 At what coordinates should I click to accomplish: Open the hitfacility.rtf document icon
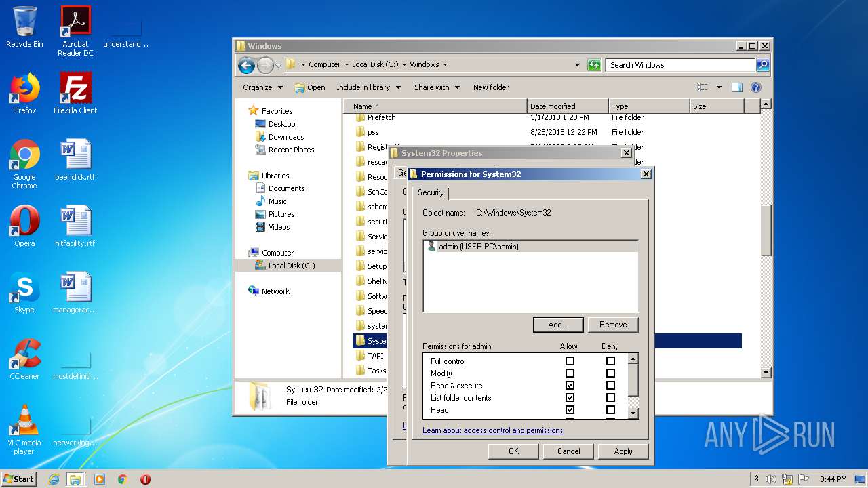(75, 226)
